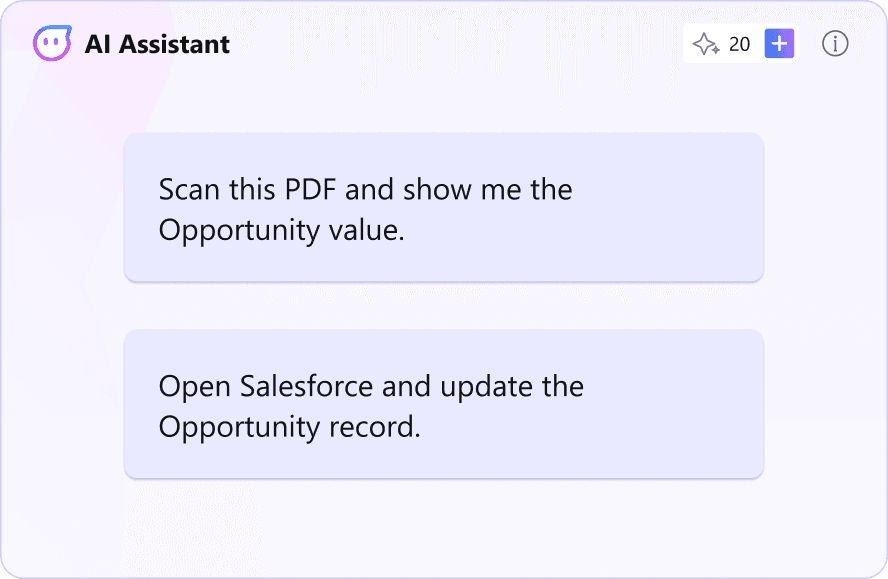
Task: Tap the round face icon beside AI Assistant
Action: [x=52, y=44]
